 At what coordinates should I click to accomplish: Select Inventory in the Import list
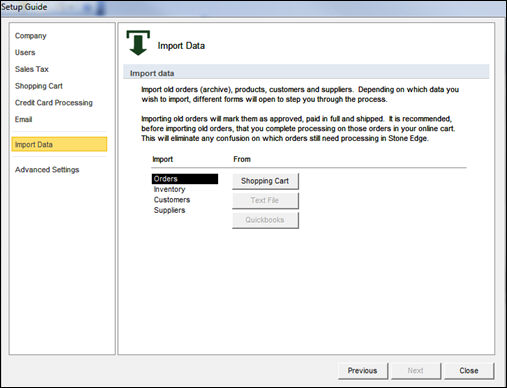tap(169, 189)
